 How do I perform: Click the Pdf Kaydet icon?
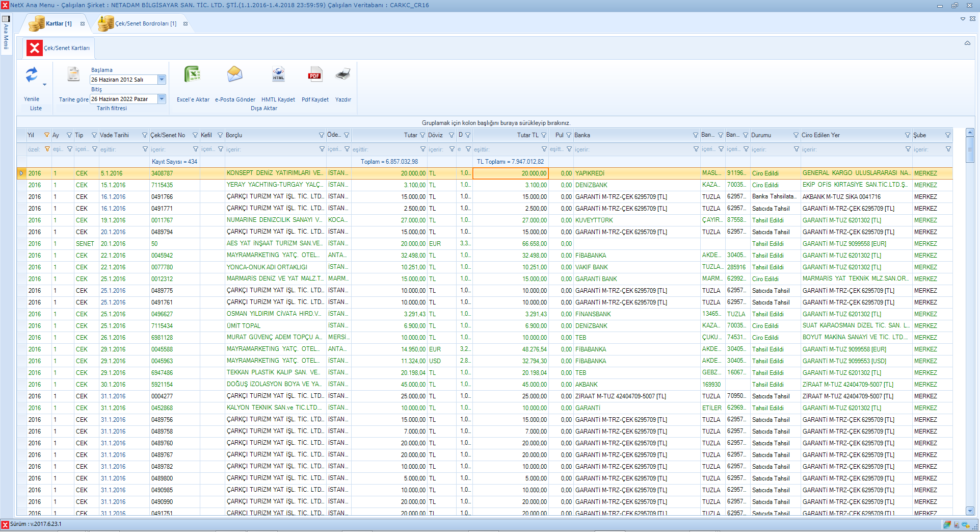(x=315, y=75)
